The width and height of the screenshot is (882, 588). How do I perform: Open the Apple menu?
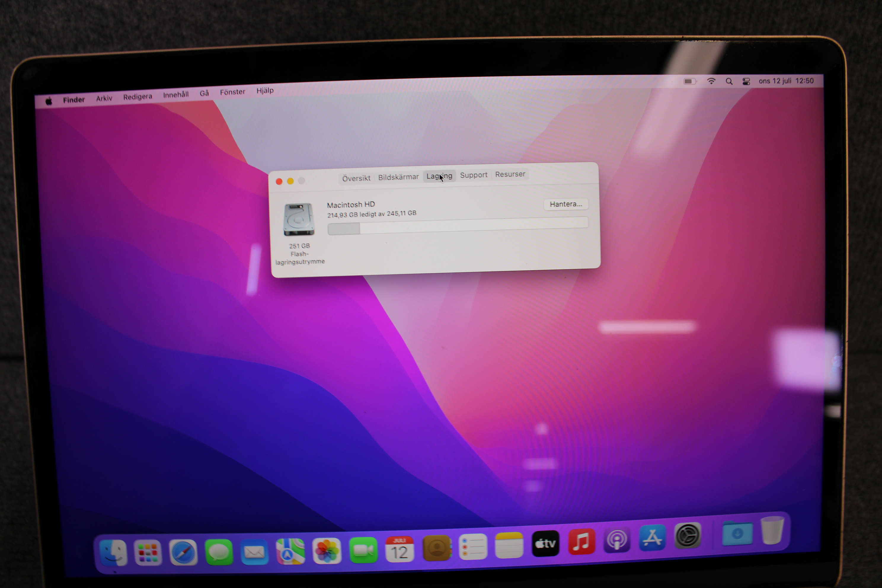coord(49,101)
